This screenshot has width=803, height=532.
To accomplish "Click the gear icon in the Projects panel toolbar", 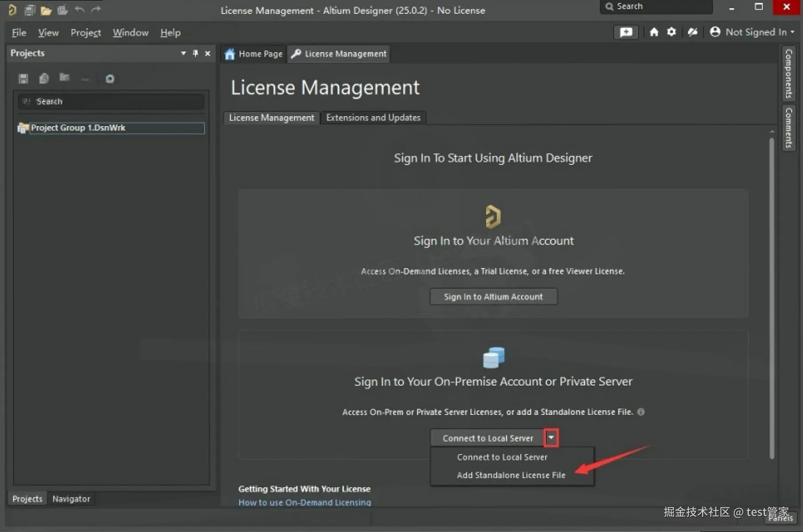I will click(x=110, y=79).
